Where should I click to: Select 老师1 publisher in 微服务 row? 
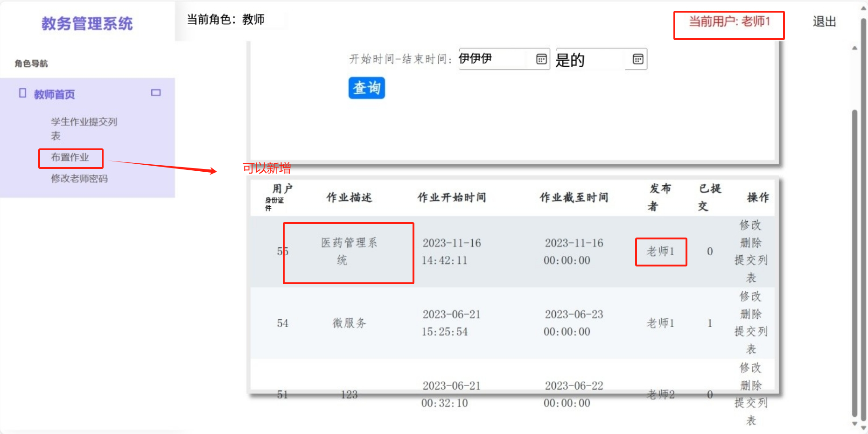pos(660,323)
